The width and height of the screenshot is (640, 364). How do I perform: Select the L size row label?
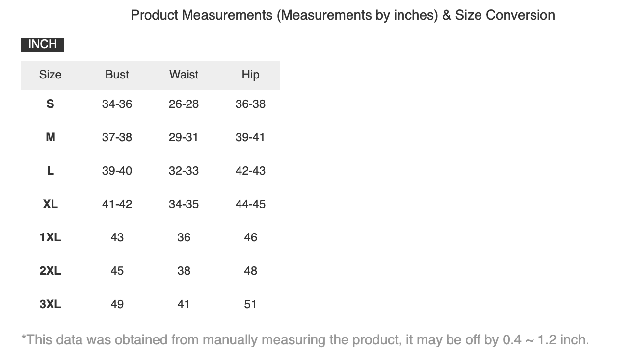50,171
